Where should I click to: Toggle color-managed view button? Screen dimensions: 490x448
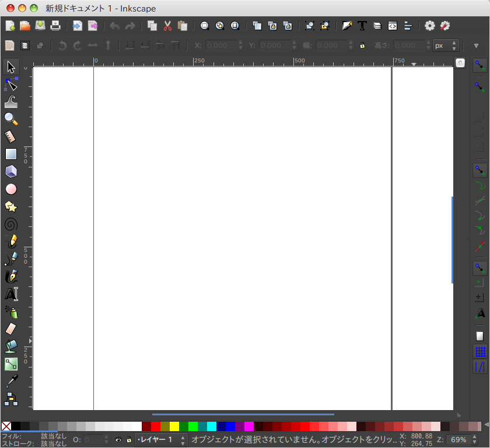458,415
